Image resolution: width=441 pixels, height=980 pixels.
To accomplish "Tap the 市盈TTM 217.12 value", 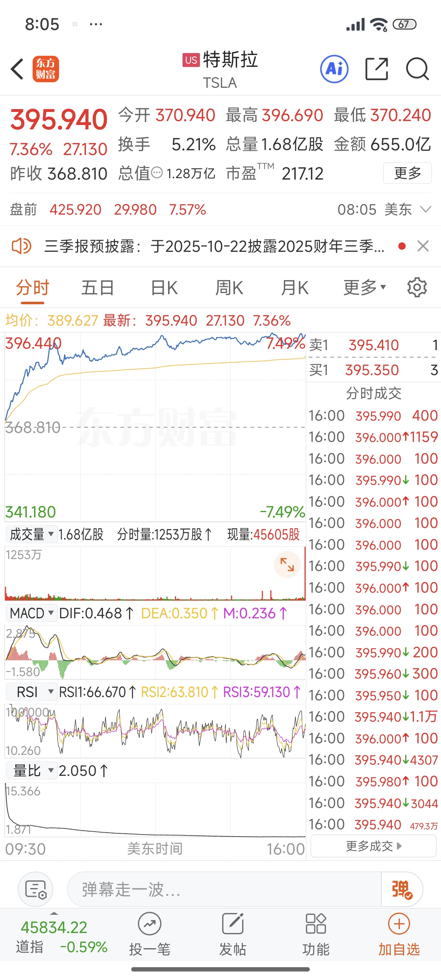I will point(303,174).
